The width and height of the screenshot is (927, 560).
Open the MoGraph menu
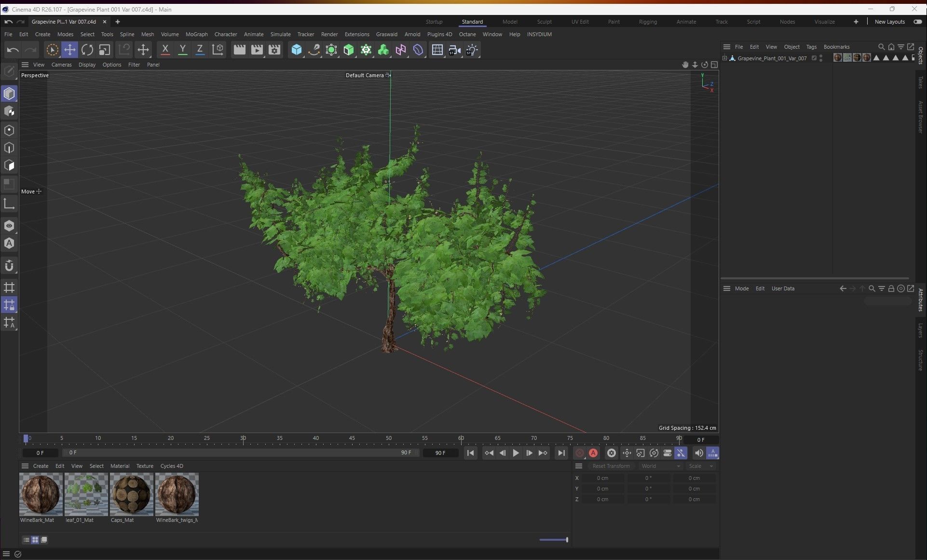(x=196, y=34)
